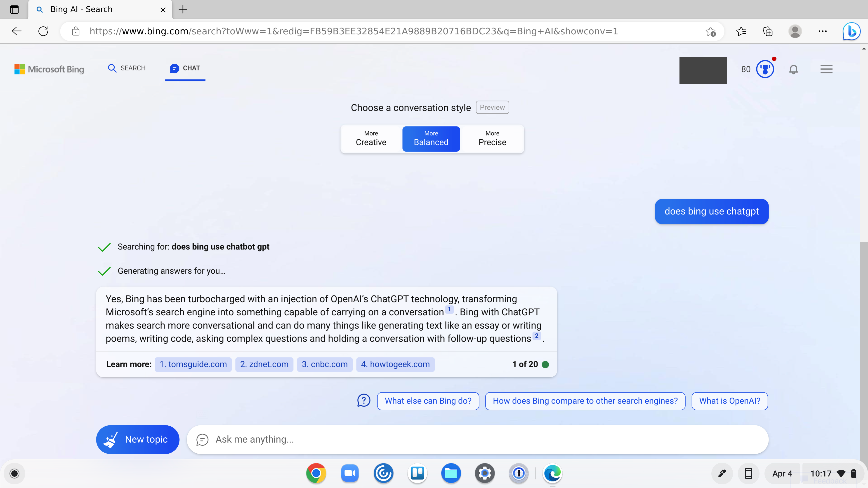
Task: Open 1Password app from shelf
Action: pyautogui.click(x=519, y=474)
